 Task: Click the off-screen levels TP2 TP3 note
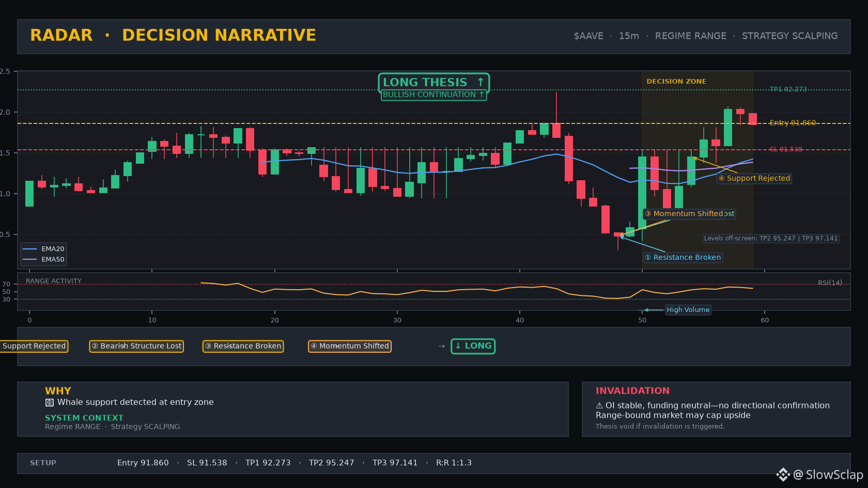771,239
